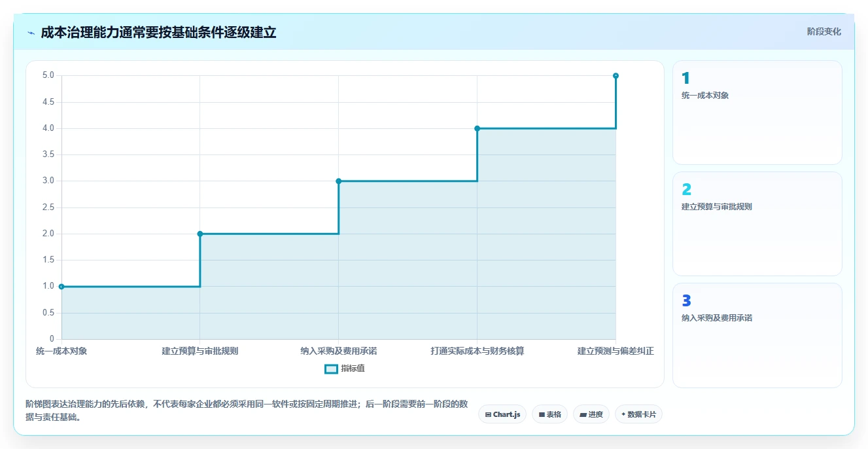
Task: Click the x-axis label 纳入采购及费用承诺
Action: [x=339, y=351]
